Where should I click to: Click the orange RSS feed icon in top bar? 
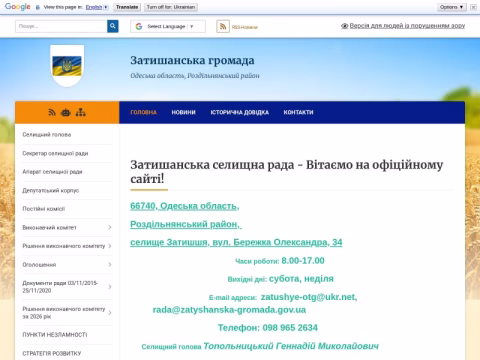[x=223, y=26]
